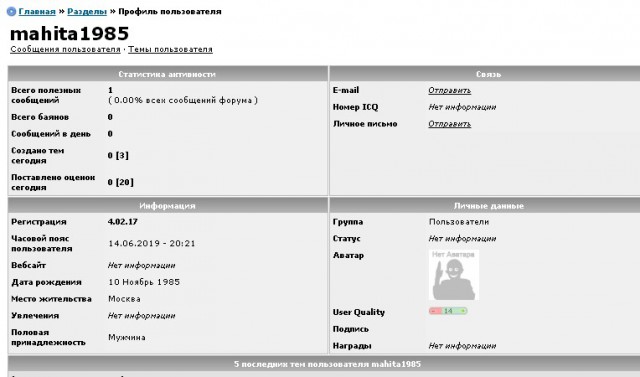Click the Информация section header
The height and width of the screenshot is (377, 640).
click(168, 206)
